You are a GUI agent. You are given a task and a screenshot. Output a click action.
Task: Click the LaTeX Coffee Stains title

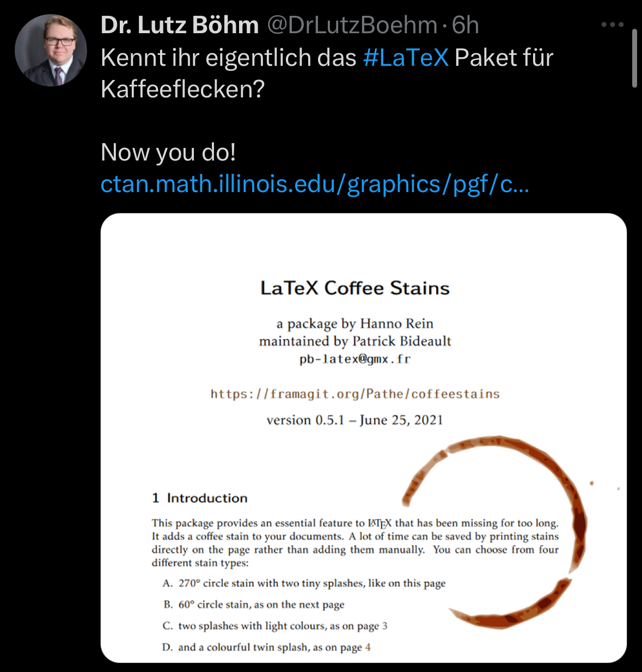(355, 288)
